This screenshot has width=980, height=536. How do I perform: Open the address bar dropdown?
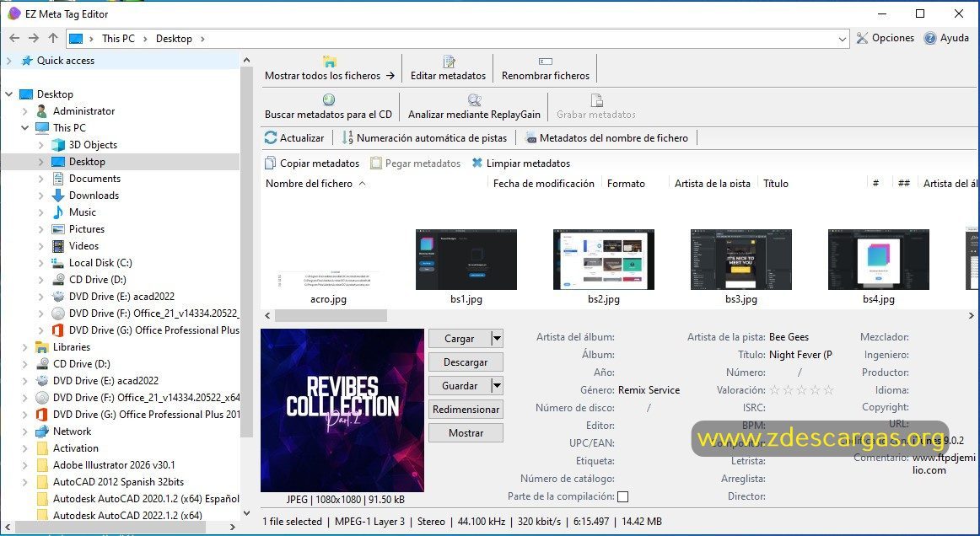point(842,39)
